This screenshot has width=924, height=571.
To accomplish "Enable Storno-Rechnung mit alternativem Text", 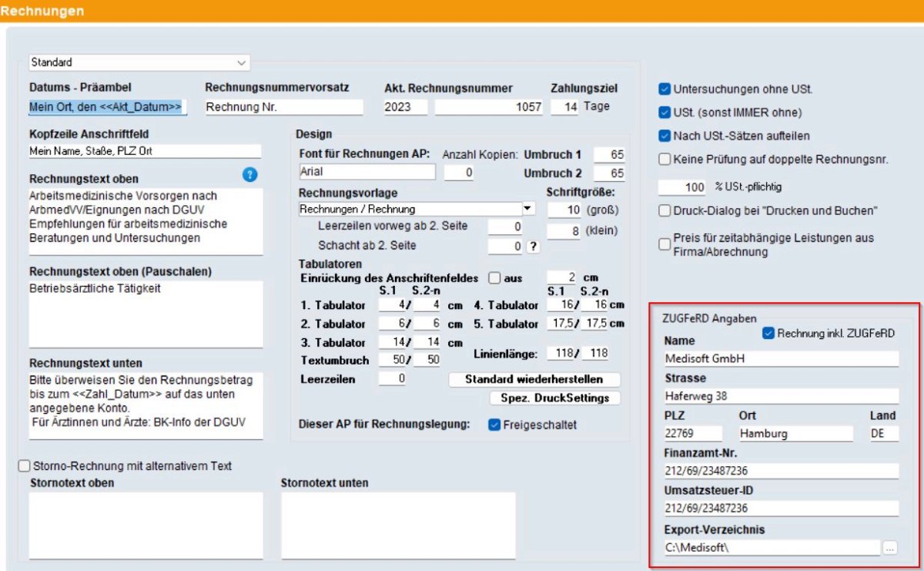I will [x=24, y=465].
